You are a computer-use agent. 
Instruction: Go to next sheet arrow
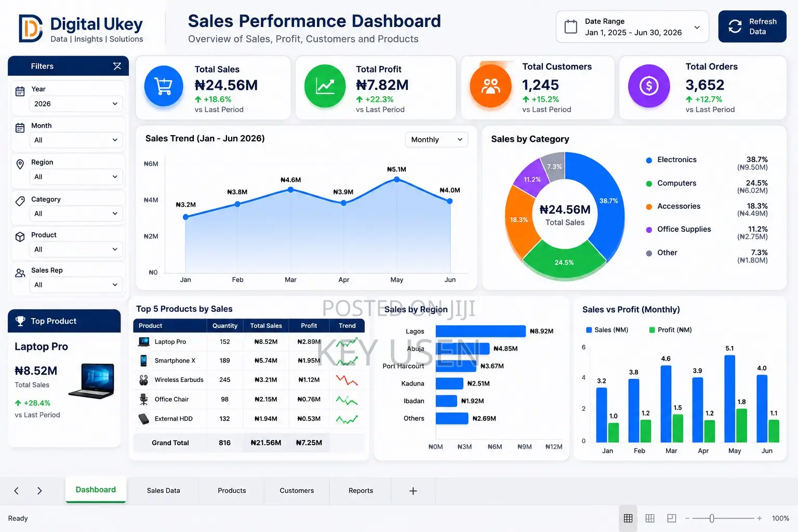coord(39,491)
